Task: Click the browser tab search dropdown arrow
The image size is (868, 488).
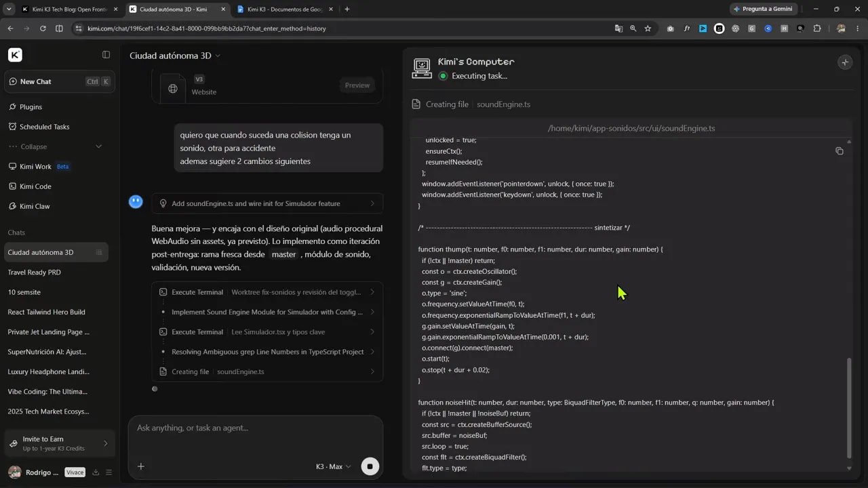Action: pyautogui.click(x=8, y=9)
